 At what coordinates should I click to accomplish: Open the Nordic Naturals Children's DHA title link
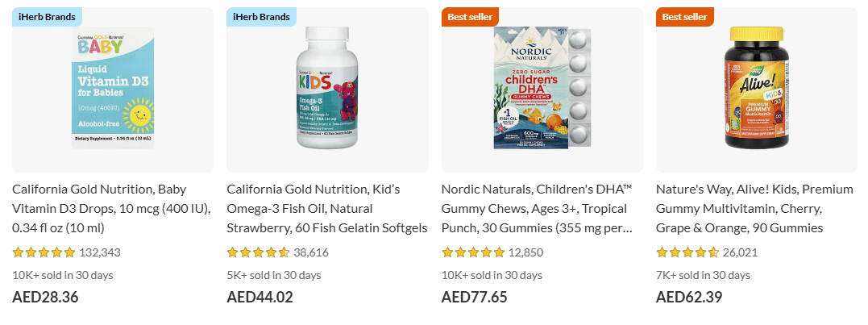click(x=537, y=209)
